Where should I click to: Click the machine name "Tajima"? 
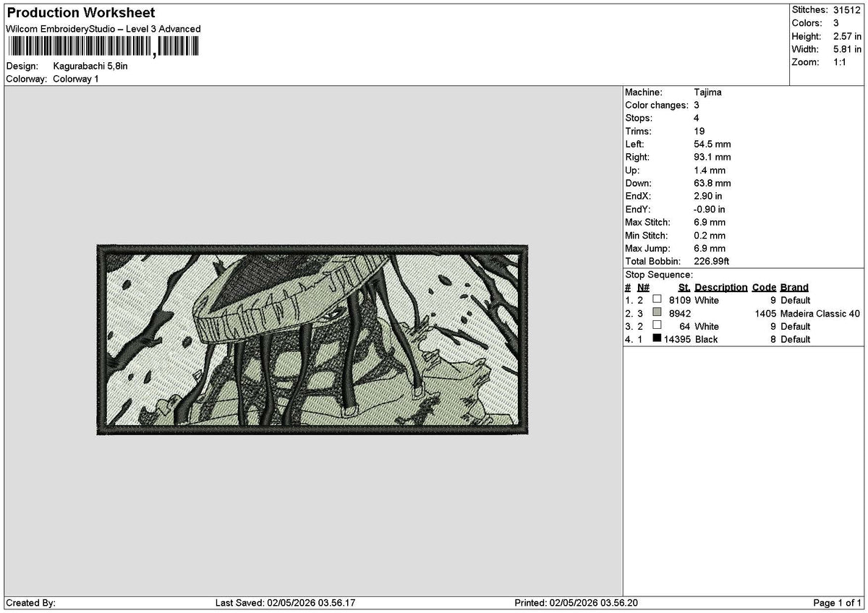click(707, 92)
